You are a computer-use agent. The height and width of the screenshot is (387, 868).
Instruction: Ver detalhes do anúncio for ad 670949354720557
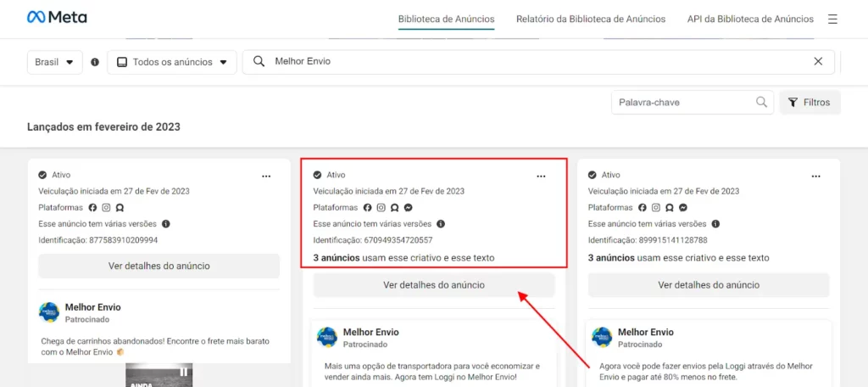click(x=434, y=285)
